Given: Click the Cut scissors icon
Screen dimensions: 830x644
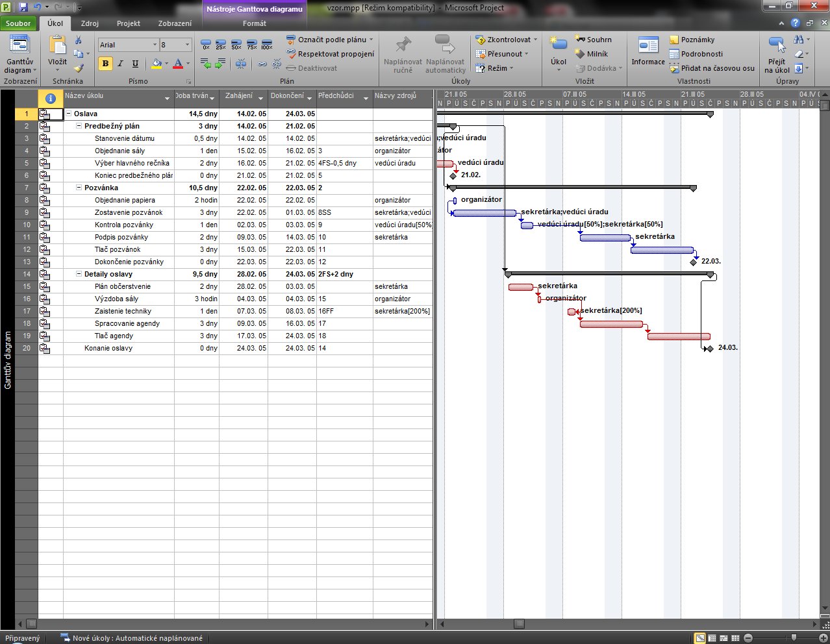Looking at the screenshot, I should (78, 40).
